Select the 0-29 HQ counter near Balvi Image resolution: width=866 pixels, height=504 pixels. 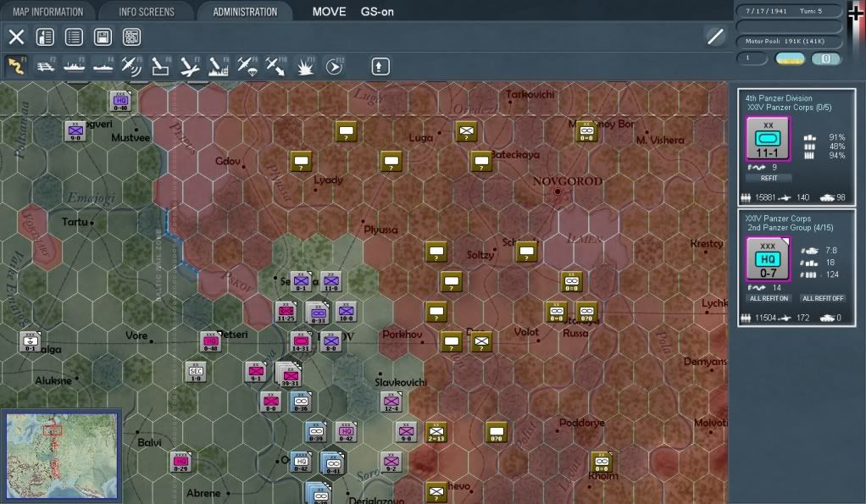point(180,462)
